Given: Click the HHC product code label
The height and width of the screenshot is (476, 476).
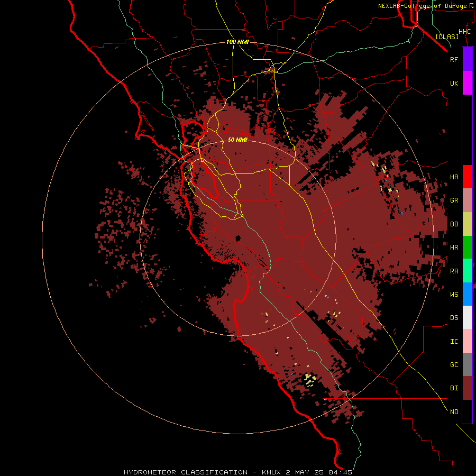Looking at the screenshot, I should point(464,32).
